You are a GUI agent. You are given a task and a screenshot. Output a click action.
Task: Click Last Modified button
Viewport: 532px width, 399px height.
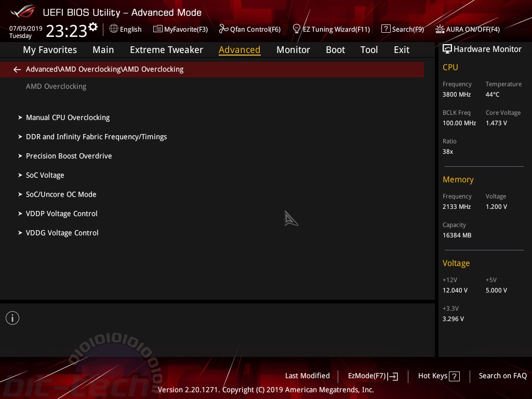[308, 376]
